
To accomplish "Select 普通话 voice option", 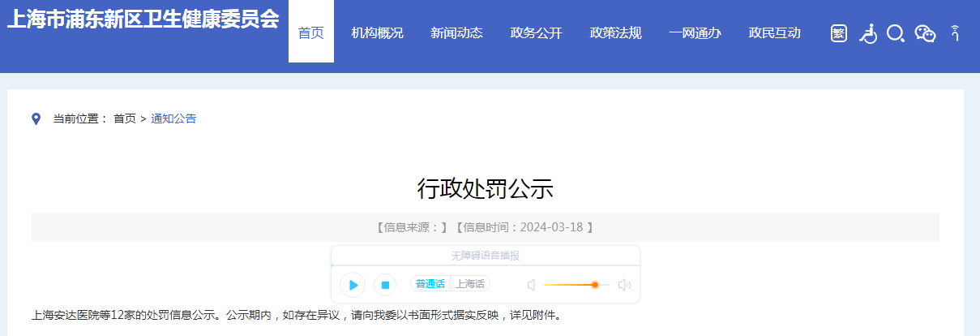I will 430,284.
